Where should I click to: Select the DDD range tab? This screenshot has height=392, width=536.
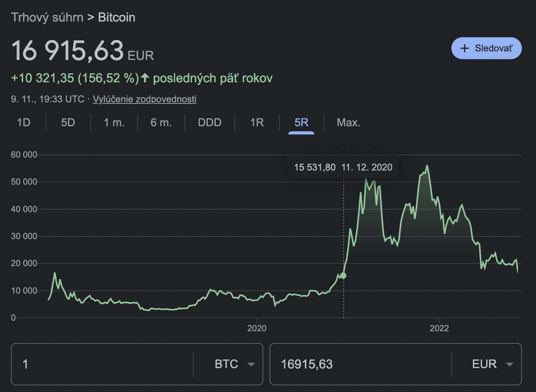210,123
